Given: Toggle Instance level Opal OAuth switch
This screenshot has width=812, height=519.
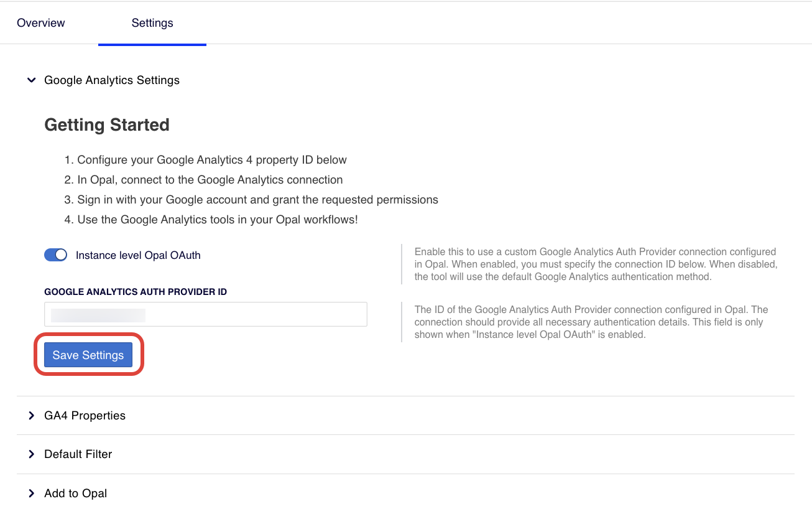Looking at the screenshot, I should click(x=56, y=255).
